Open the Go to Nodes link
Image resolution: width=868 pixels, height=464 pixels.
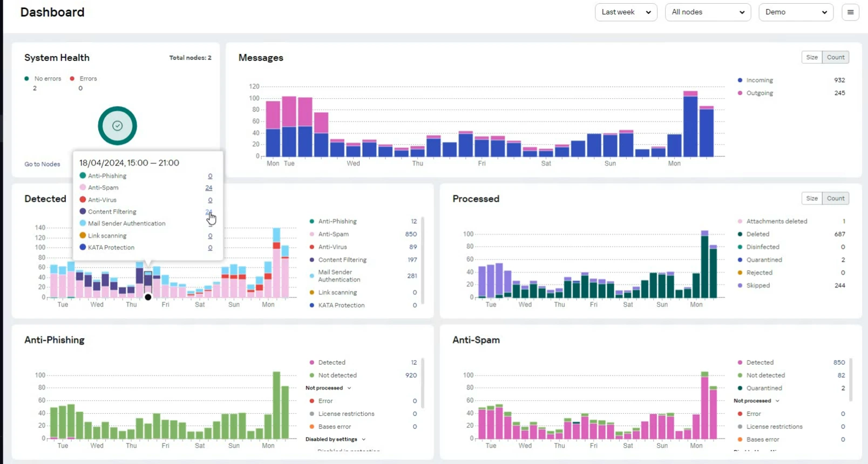(x=42, y=164)
